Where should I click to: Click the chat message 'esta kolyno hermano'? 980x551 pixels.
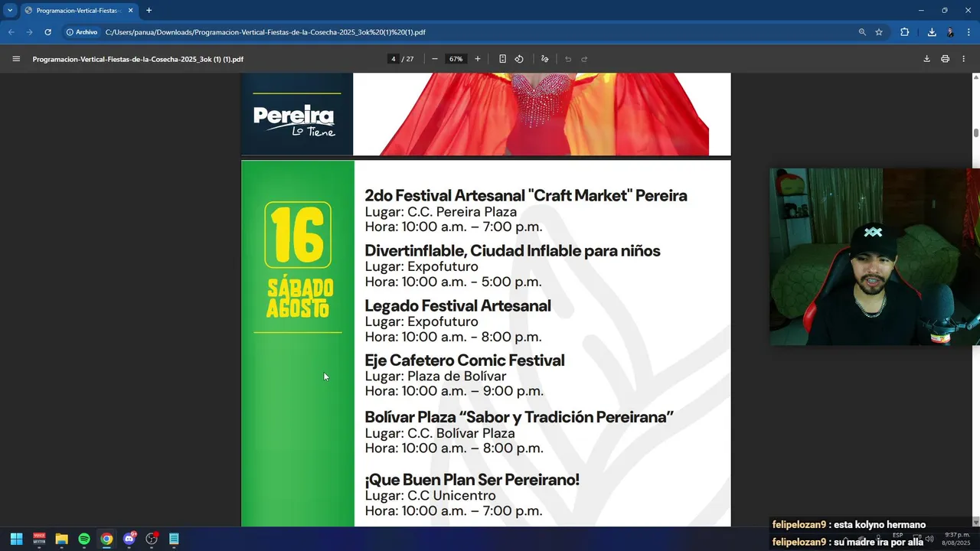click(x=880, y=525)
